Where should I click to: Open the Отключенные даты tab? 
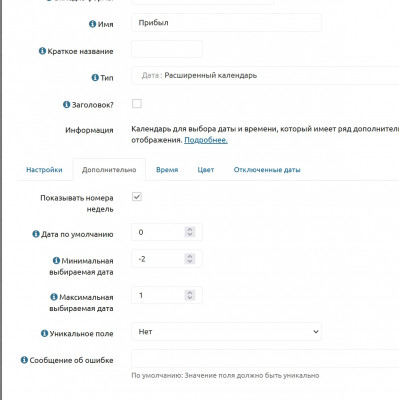267,170
